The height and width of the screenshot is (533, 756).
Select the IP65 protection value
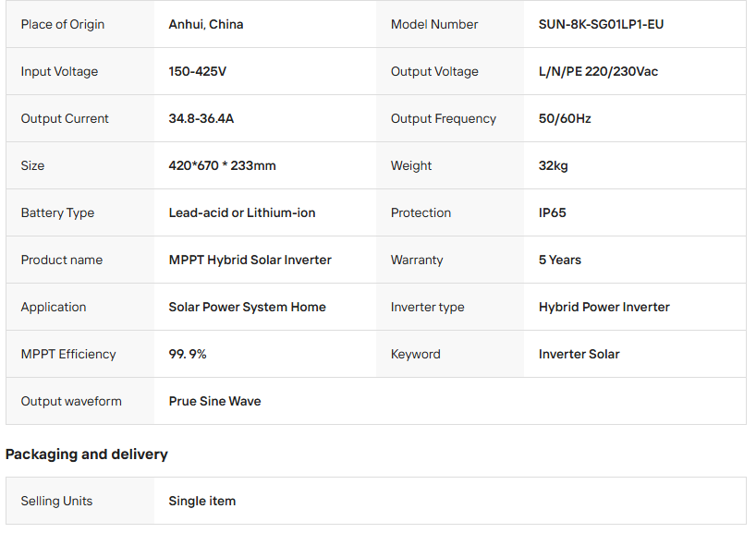point(553,212)
